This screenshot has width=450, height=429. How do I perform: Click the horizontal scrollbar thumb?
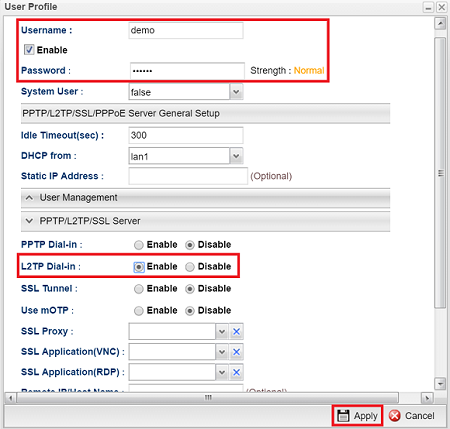click(x=208, y=398)
